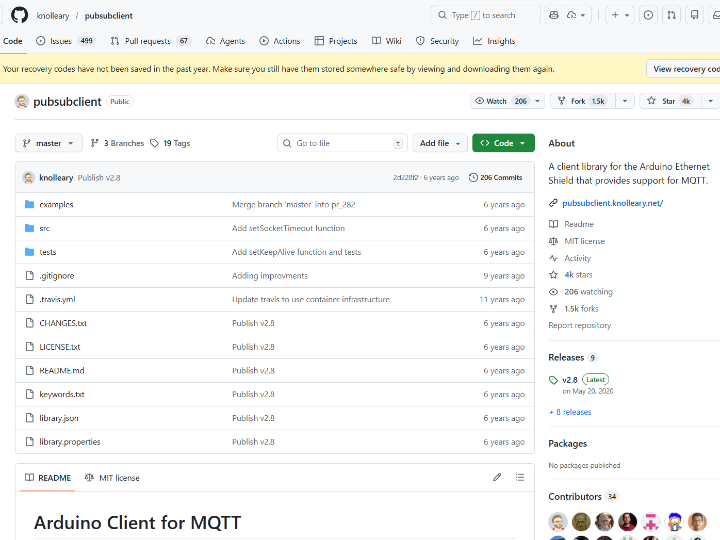Select the MIT license tab

(x=113, y=478)
